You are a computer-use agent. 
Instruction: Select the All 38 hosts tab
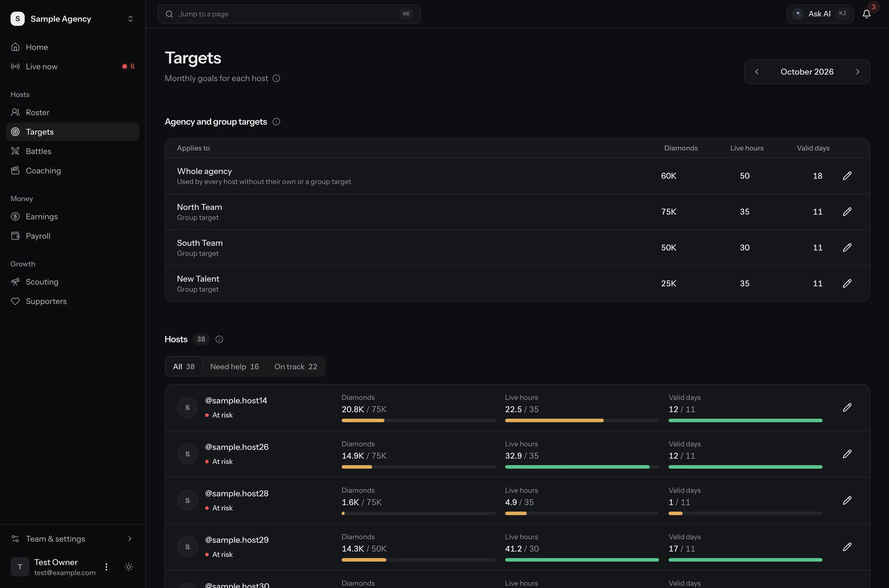pyautogui.click(x=184, y=366)
